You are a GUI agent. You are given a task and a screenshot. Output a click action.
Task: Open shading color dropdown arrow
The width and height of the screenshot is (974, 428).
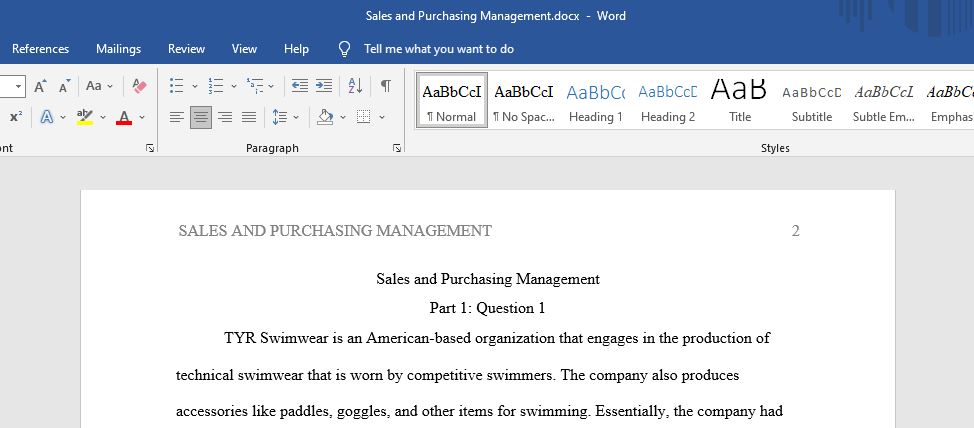click(342, 117)
